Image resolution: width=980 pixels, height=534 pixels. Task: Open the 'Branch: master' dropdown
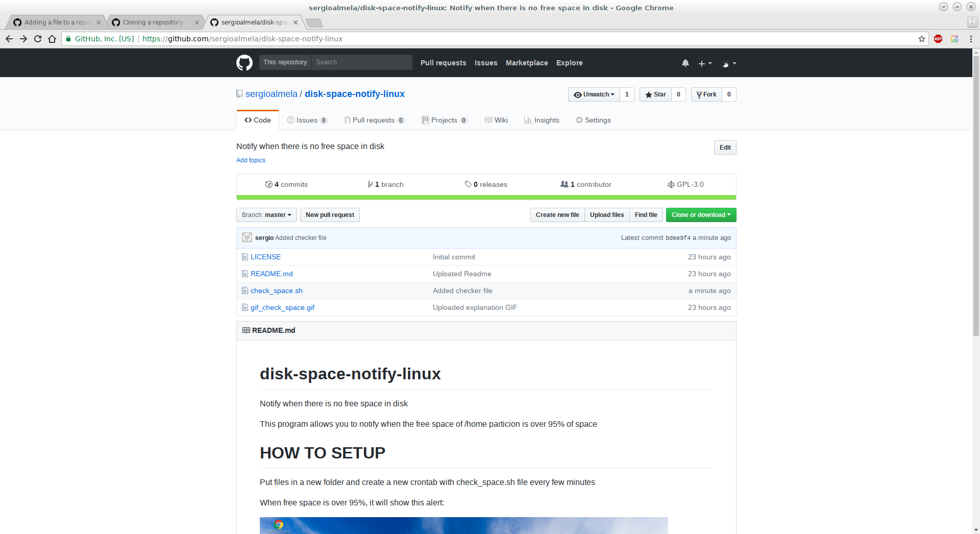pyautogui.click(x=266, y=214)
